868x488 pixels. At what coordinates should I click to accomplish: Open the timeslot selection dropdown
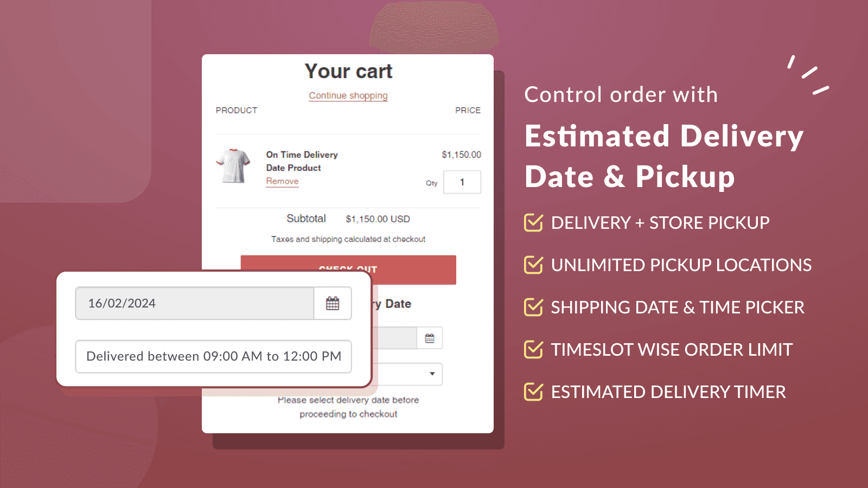pyautogui.click(x=431, y=374)
